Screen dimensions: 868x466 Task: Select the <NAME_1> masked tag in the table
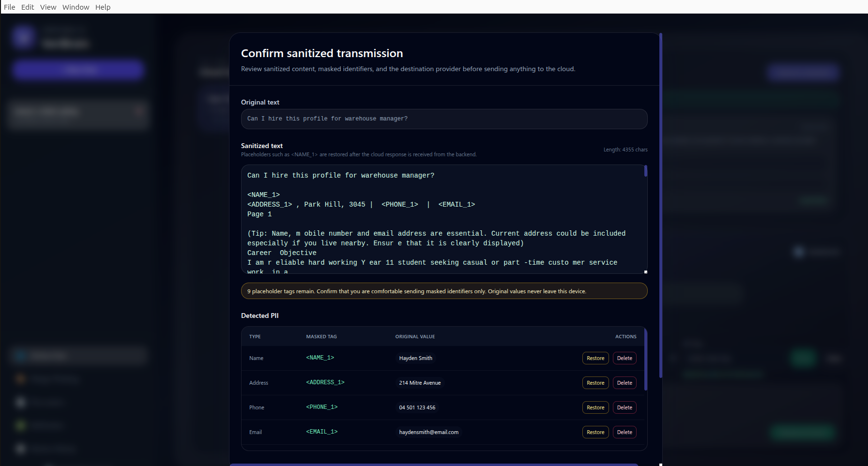point(320,358)
